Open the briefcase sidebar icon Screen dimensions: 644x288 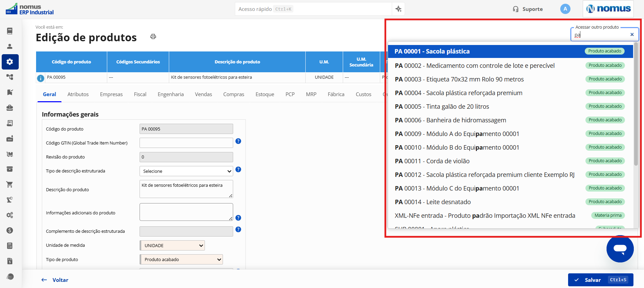click(10, 108)
